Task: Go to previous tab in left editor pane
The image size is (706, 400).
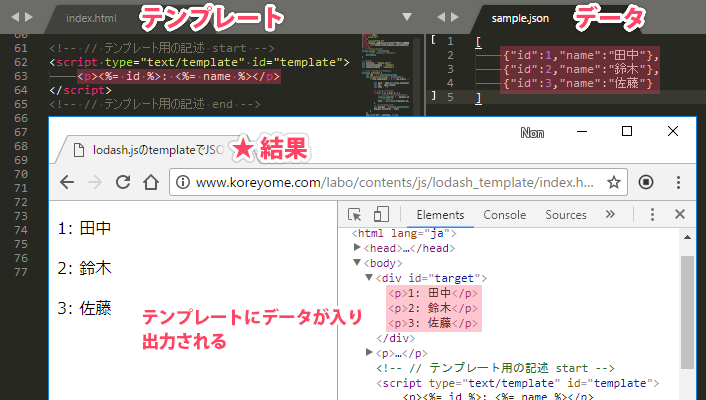Action: 15,17
